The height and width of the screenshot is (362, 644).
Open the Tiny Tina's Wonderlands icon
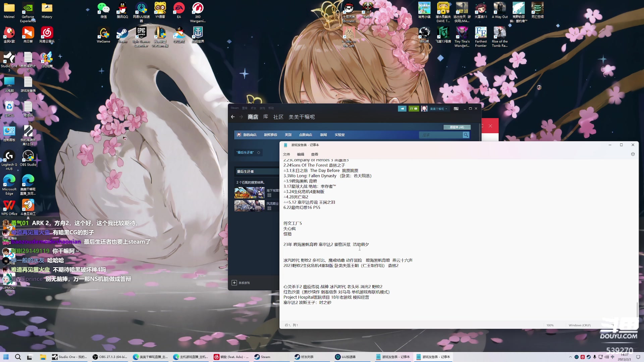point(462,37)
